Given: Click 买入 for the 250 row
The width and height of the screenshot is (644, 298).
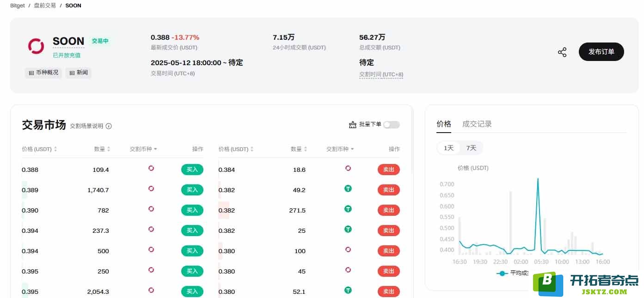Looking at the screenshot, I should coord(192,271).
